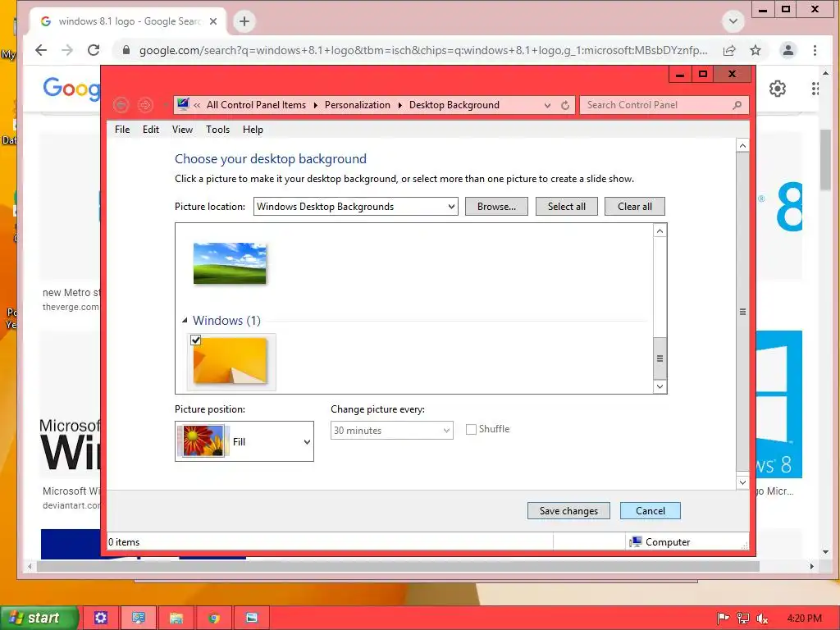Open the Picture position Fill dropdown
This screenshot has height=630, width=840.
click(x=244, y=441)
